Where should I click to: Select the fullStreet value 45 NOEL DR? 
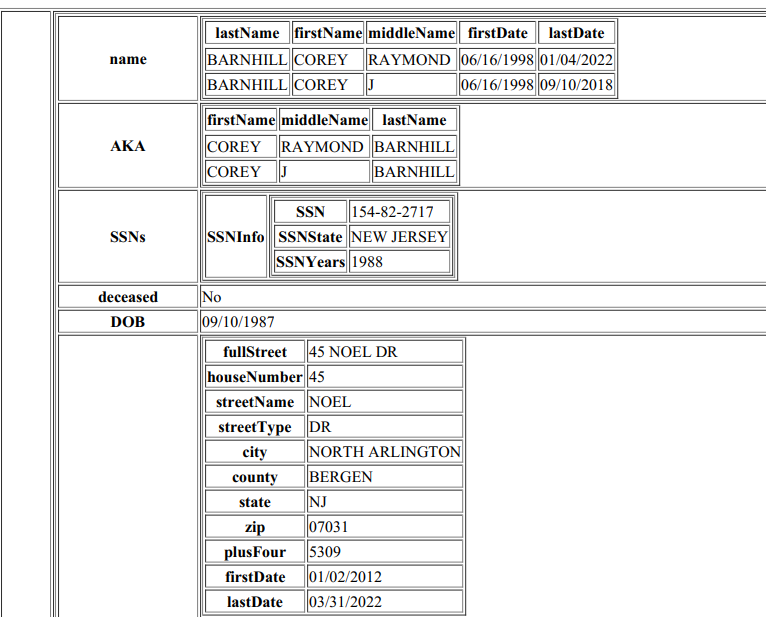click(x=353, y=352)
